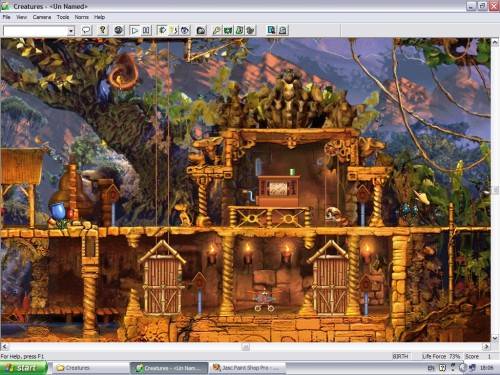The image size is (500, 375).
Task: Click the question mark help icon
Action: (103, 30)
